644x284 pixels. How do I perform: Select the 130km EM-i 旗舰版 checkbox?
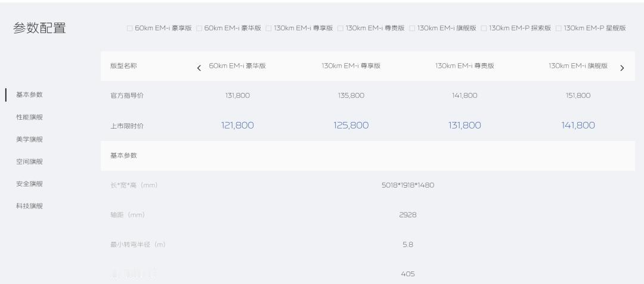[412, 28]
